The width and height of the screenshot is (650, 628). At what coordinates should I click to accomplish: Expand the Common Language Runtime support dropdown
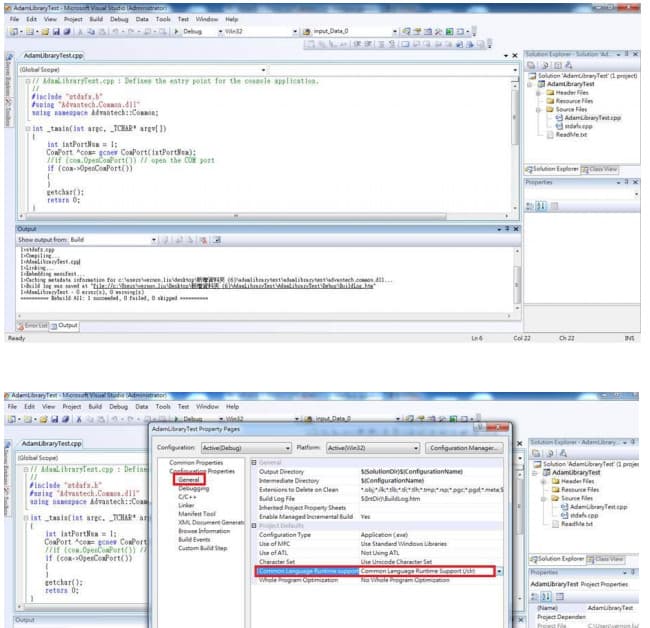click(x=499, y=570)
